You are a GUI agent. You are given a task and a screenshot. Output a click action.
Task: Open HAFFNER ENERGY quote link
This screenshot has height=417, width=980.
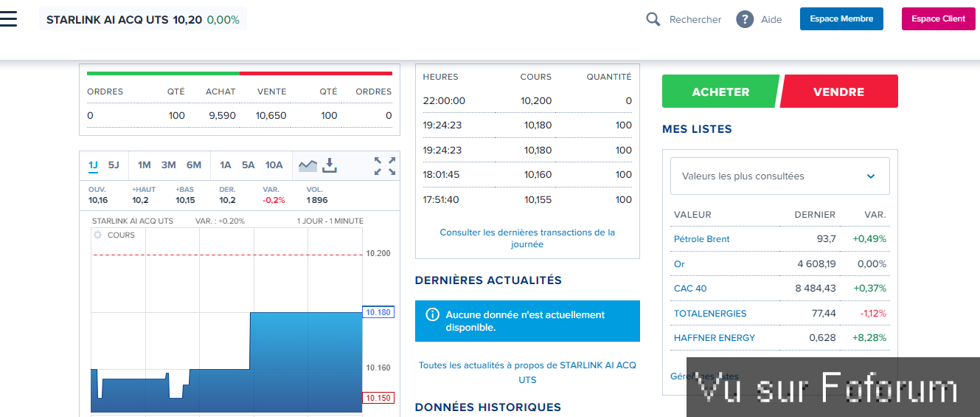click(715, 338)
